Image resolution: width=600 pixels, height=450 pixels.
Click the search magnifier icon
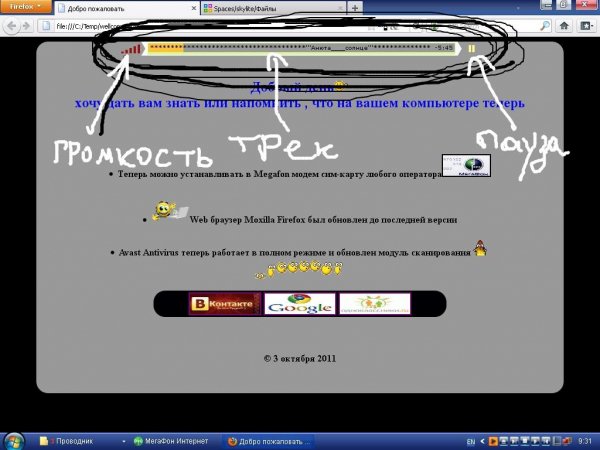545,26
